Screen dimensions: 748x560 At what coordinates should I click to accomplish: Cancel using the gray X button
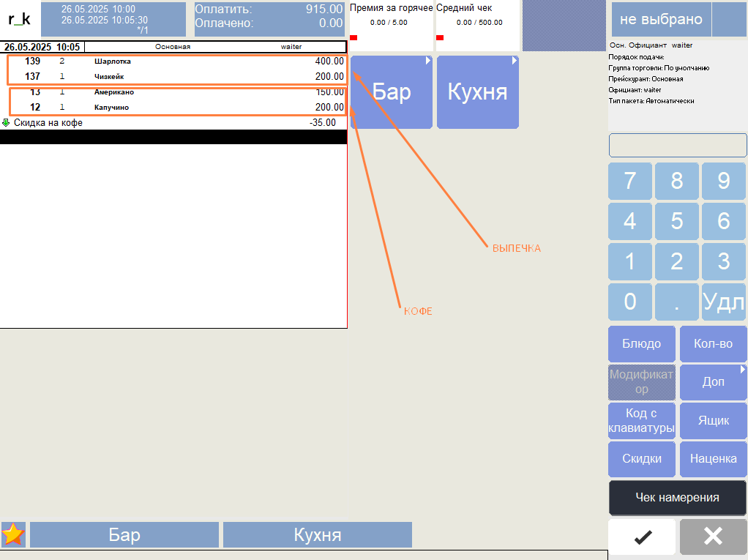pos(713,537)
